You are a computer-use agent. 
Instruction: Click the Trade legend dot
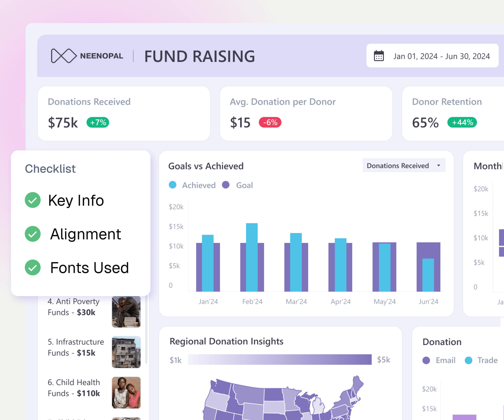click(469, 360)
